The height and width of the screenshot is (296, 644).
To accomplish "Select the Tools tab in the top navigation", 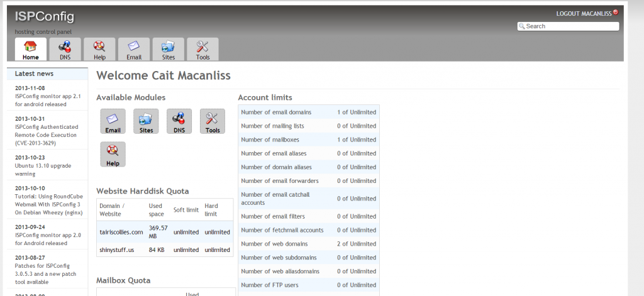I will pos(203,49).
